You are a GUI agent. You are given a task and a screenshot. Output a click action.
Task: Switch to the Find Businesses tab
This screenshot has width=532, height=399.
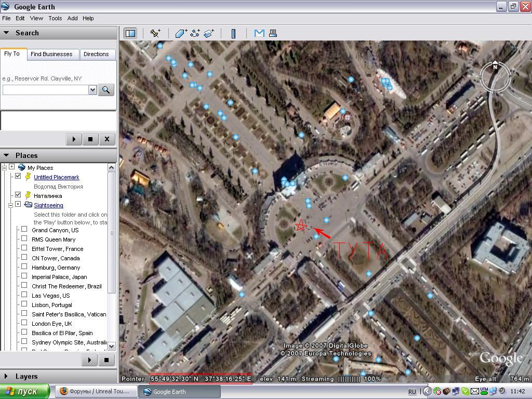(x=51, y=54)
